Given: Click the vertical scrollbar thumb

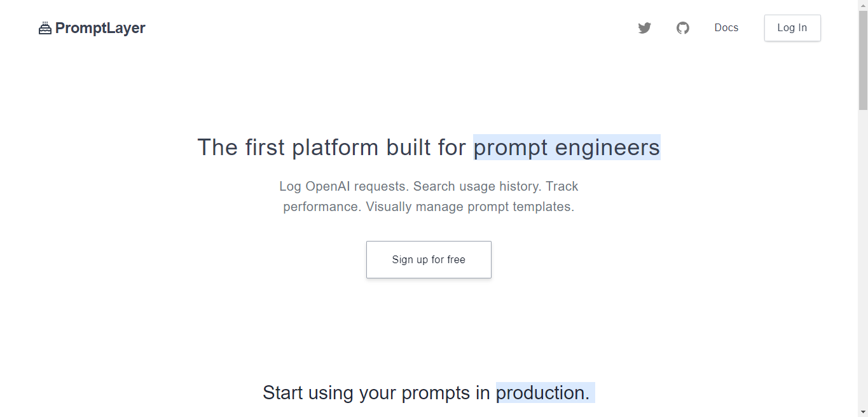Looking at the screenshot, I should click(863, 60).
